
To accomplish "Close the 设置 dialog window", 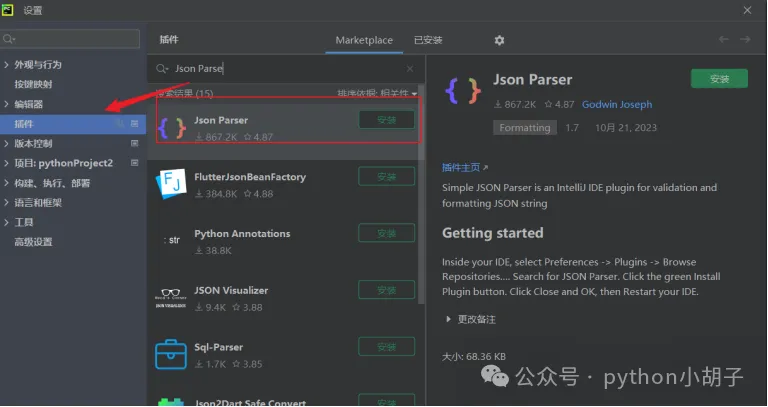I will pos(747,10).
